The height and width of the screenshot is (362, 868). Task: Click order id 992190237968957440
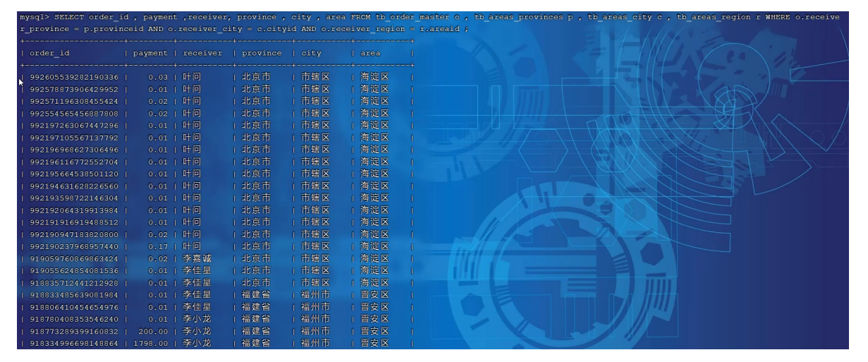(75, 246)
